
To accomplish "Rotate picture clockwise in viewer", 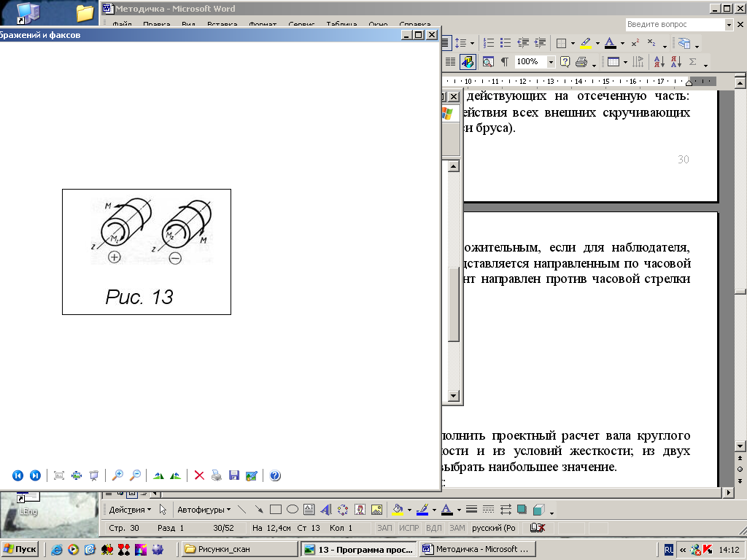I will 158,475.
